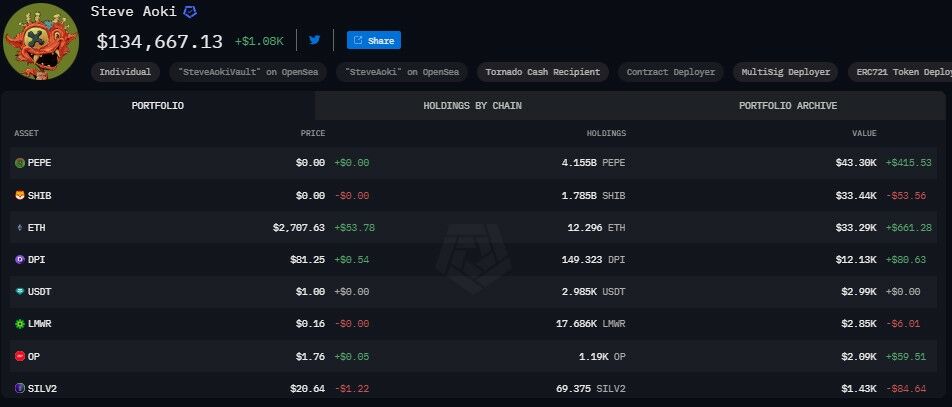Open the Holdings By Chain tab
Screen dimensions: 952x407
click(472, 106)
